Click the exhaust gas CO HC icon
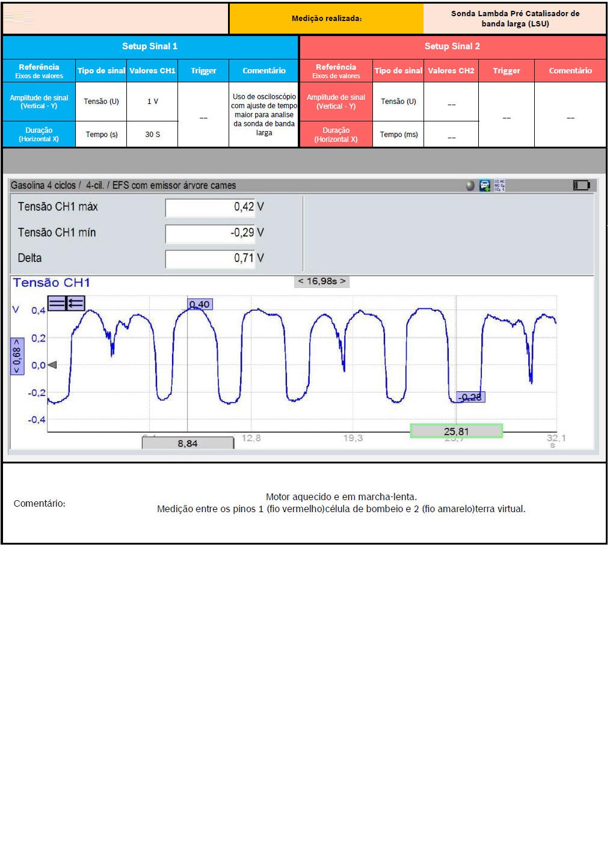This screenshot has height=868, width=610. pyautogui.click(x=499, y=186)
